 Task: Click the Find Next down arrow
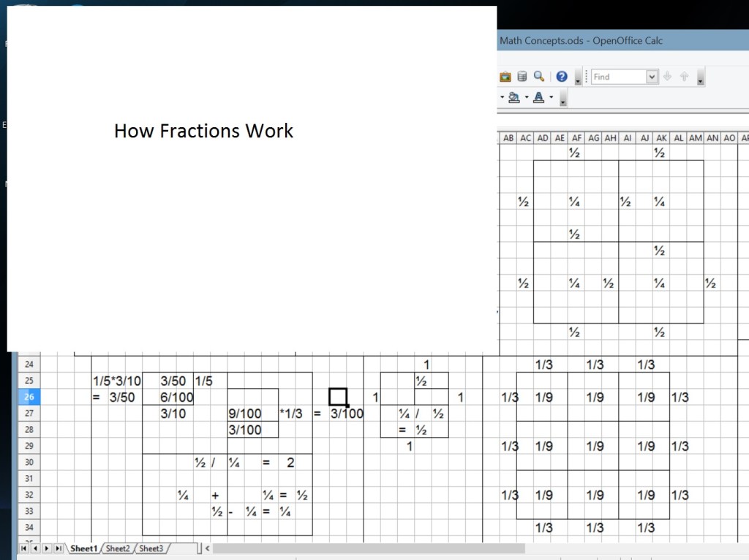[667, 77]
